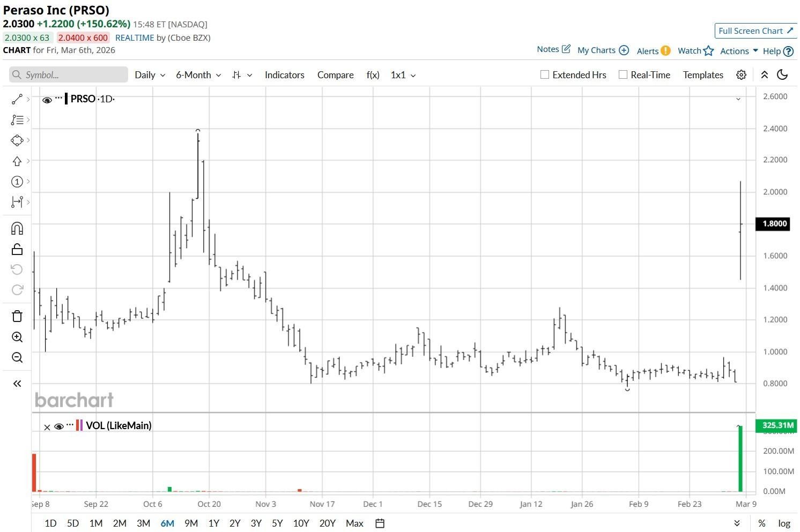This screenshot has height=532, width=800.
Task: Click the Notes edit icon
Action: [x=566, y=49]
